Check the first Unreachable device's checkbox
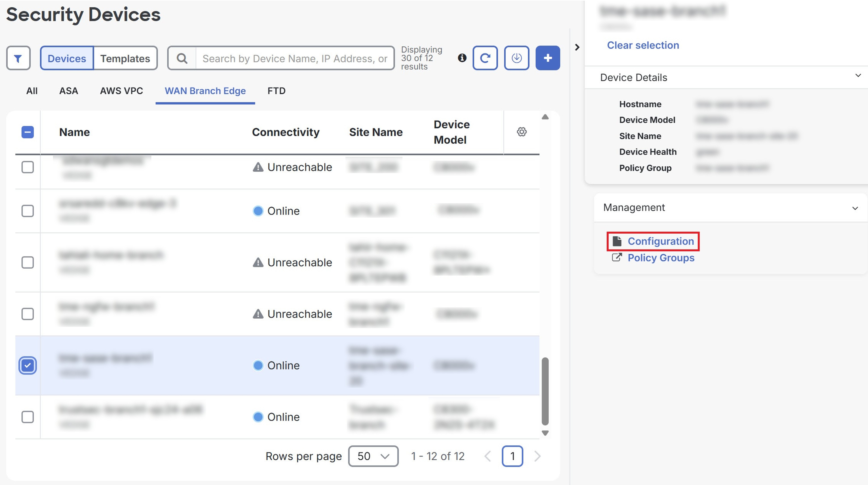The image size is (868, 485). click(x=27, y=167)
